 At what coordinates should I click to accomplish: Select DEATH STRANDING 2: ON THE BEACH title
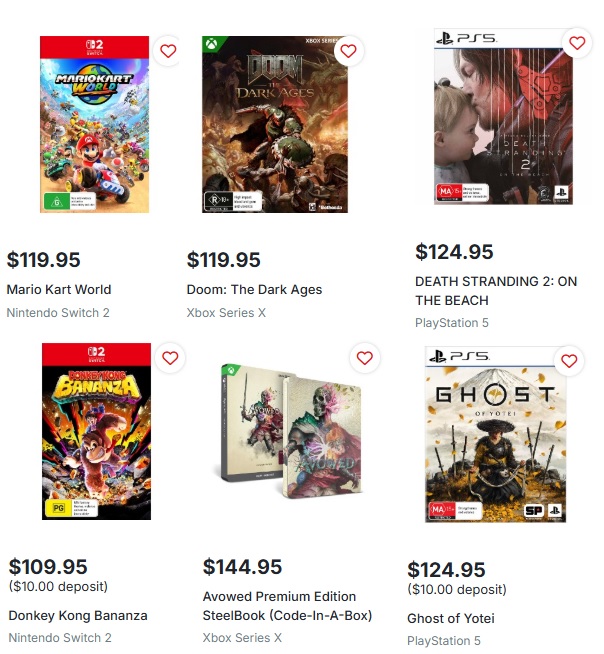[496, 291]
